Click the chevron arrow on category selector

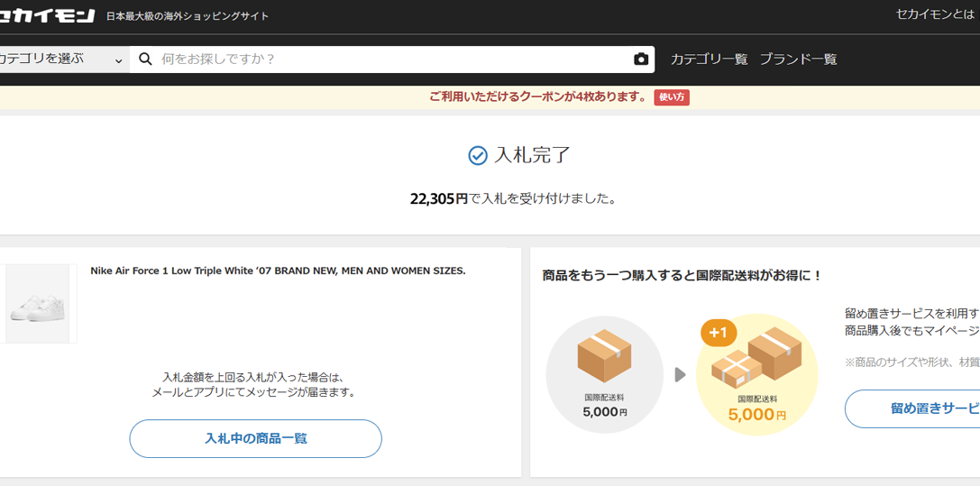118,60
